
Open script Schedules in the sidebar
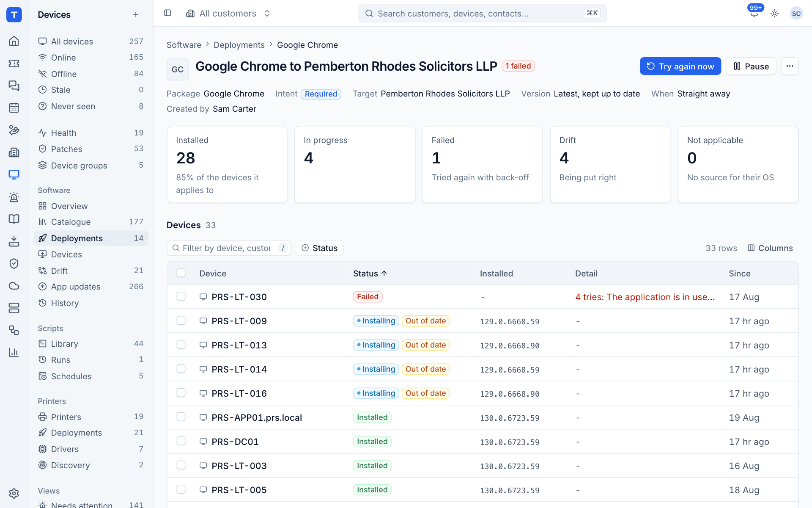click(x=91, y=376)
